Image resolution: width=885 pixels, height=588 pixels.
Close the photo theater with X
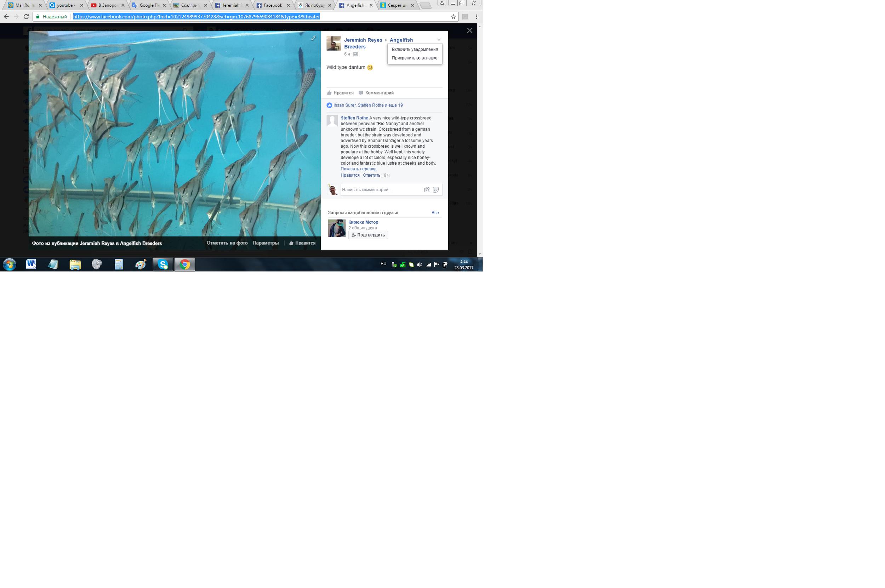click(x=469, y=30)
